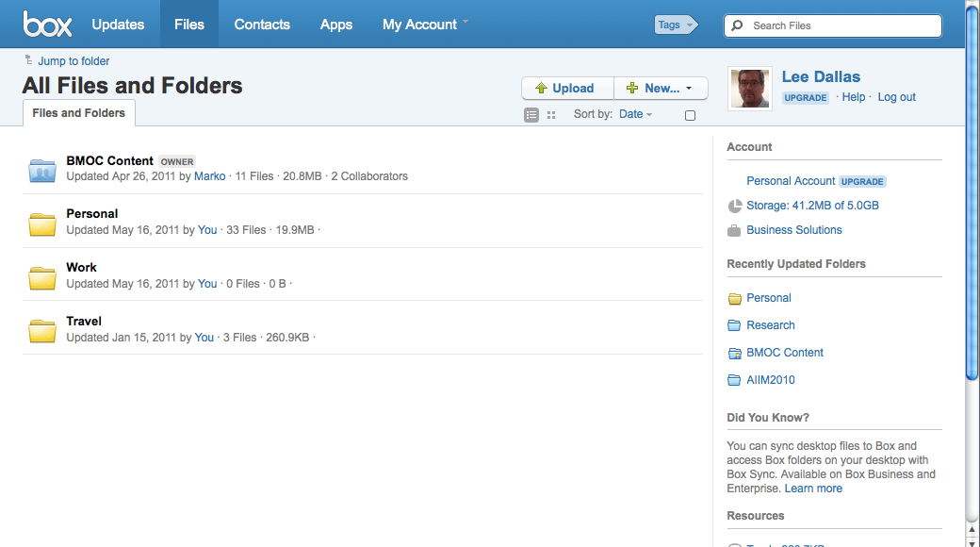The width and height of the screenshot is (980, 547).
Task: Open the BMOC Content shared folder icon
Action: tap(41, 170)
